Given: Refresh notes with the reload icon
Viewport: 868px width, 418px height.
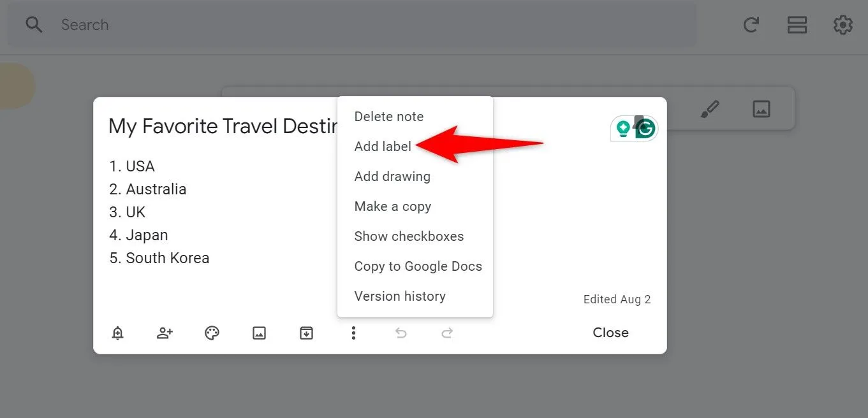Looking at the screenshot, I should [x=751, y=25].
